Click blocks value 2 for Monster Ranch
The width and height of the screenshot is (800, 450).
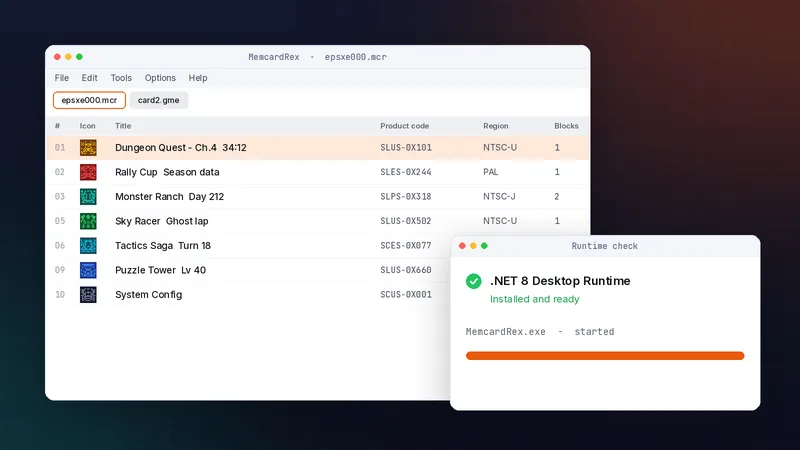click(x=557, y=197)
